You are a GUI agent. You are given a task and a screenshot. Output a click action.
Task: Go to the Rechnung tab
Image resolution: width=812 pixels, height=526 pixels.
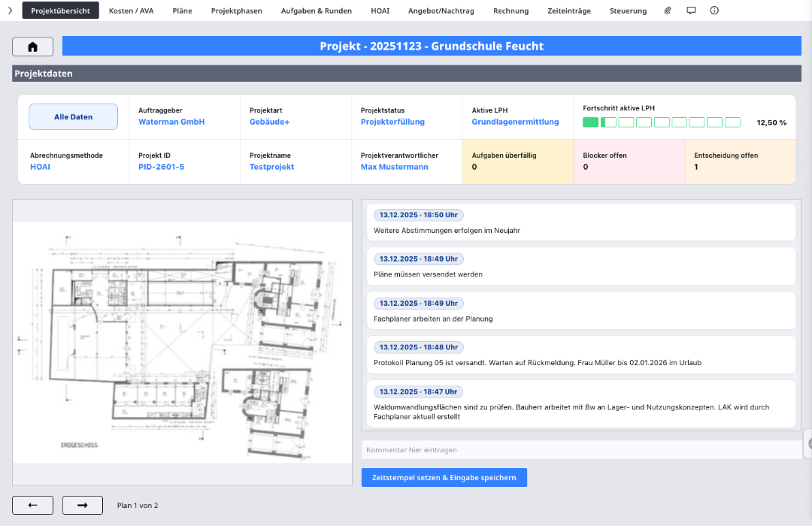click(511, 11)
